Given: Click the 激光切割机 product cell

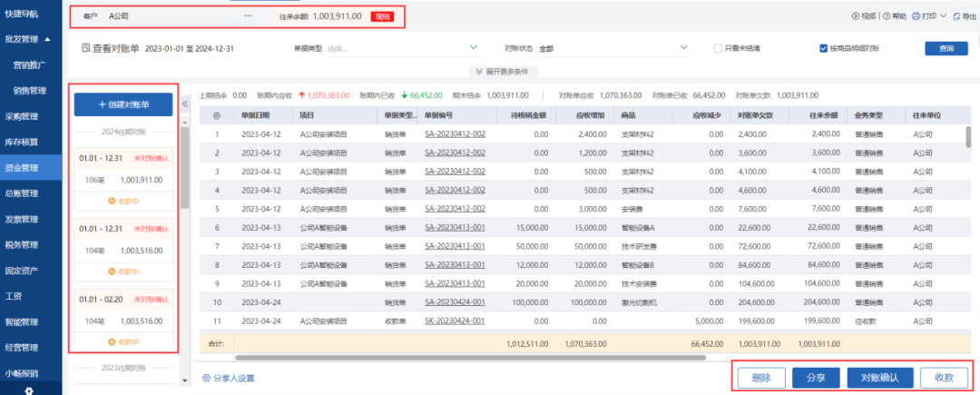Looking at the screenshot, I should 639,302.
